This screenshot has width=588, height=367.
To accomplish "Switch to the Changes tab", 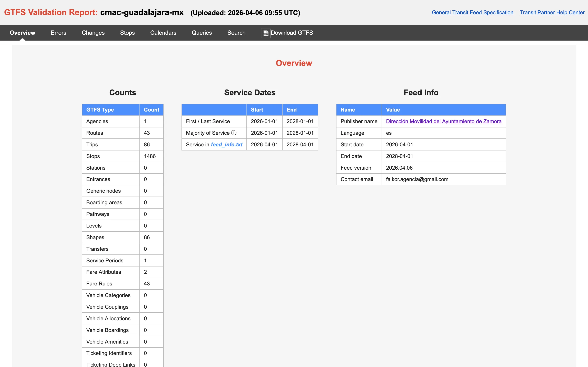I will pos(93,33).
